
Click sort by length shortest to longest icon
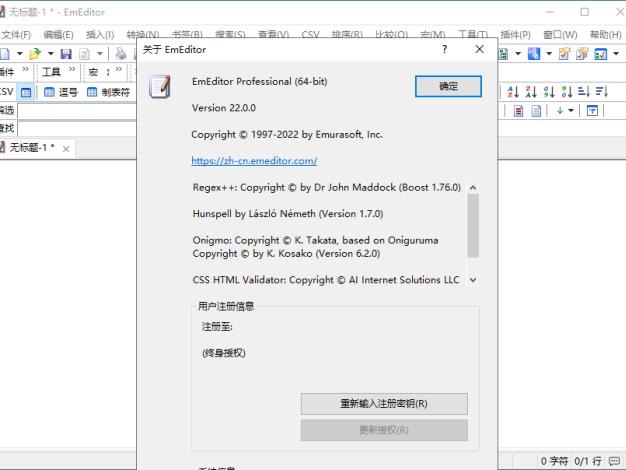(584, 92)
